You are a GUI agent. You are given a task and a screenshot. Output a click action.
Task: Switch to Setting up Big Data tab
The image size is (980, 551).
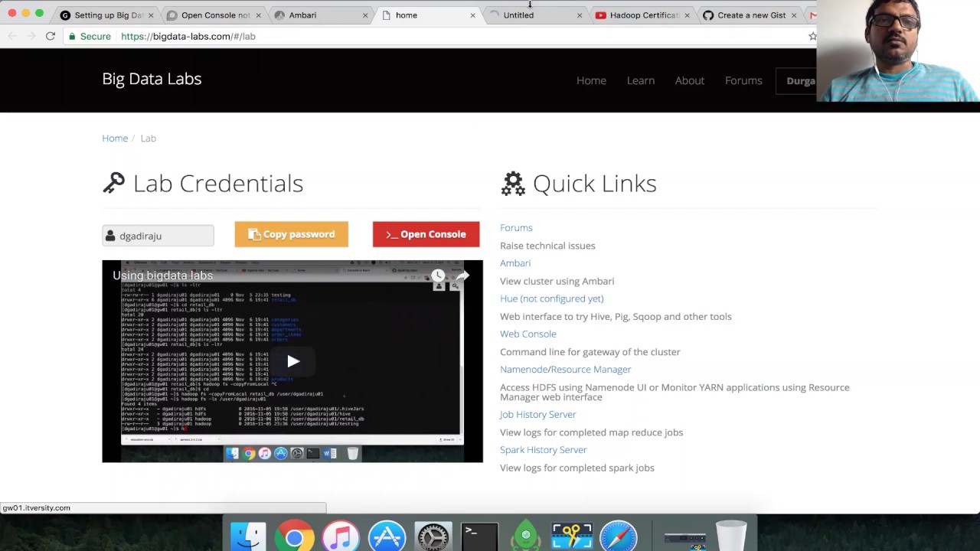point(108,15)
